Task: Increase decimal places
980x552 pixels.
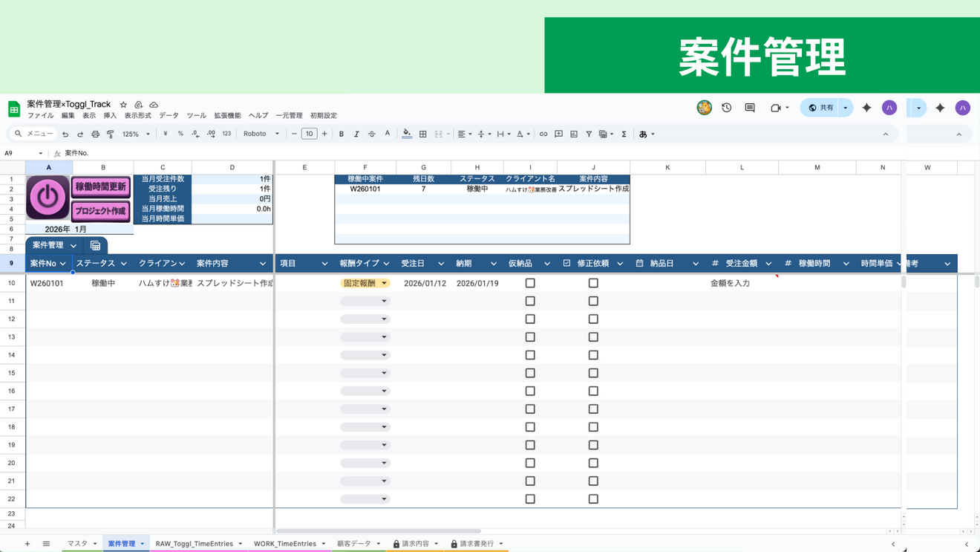Action: (x=211, y=134)
